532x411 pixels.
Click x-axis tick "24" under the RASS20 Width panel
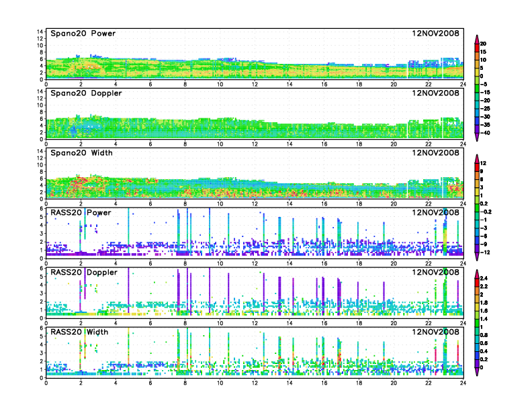click(x=463, y=383)
